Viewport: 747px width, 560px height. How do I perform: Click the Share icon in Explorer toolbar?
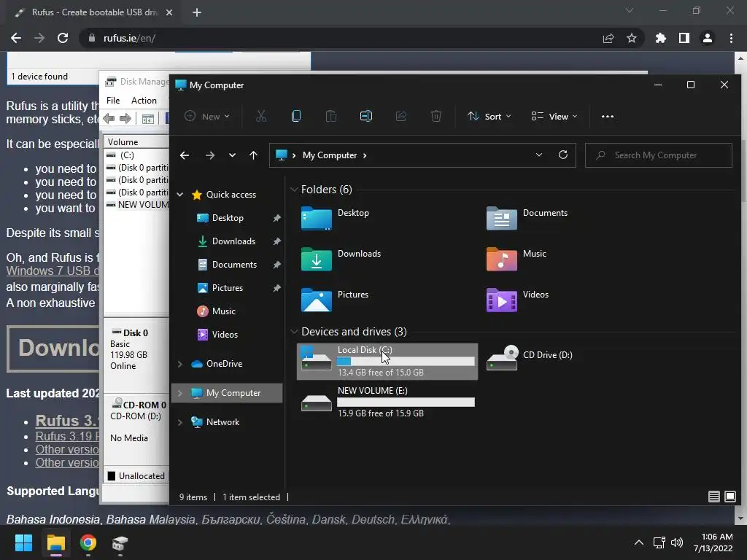(x=401, y=116)
